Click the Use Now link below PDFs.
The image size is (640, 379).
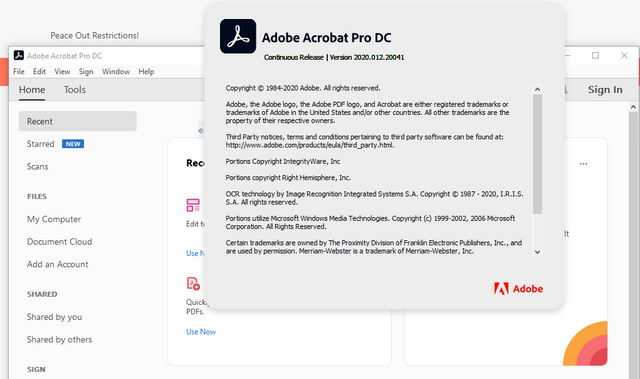201,332
